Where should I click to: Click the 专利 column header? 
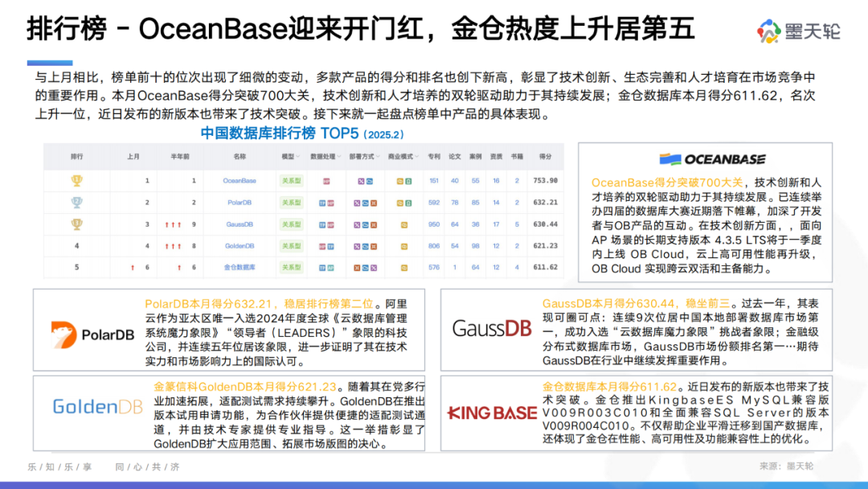tap(434, 157)
